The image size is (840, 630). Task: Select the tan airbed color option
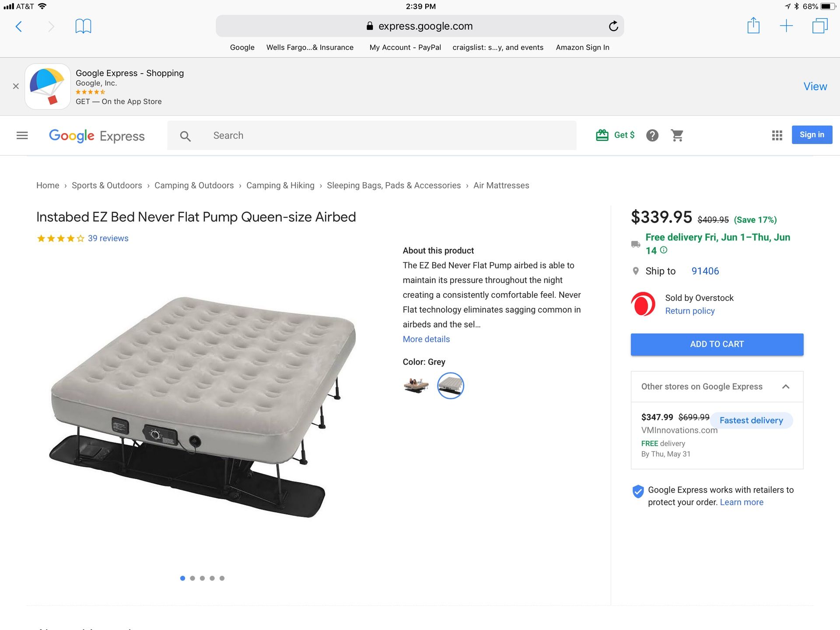416,385
